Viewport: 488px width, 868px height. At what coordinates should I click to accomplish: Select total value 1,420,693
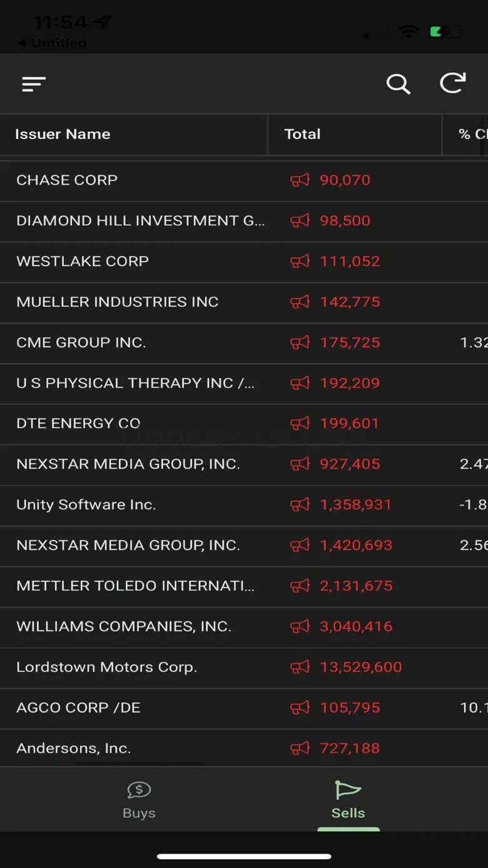pos(356,546)
